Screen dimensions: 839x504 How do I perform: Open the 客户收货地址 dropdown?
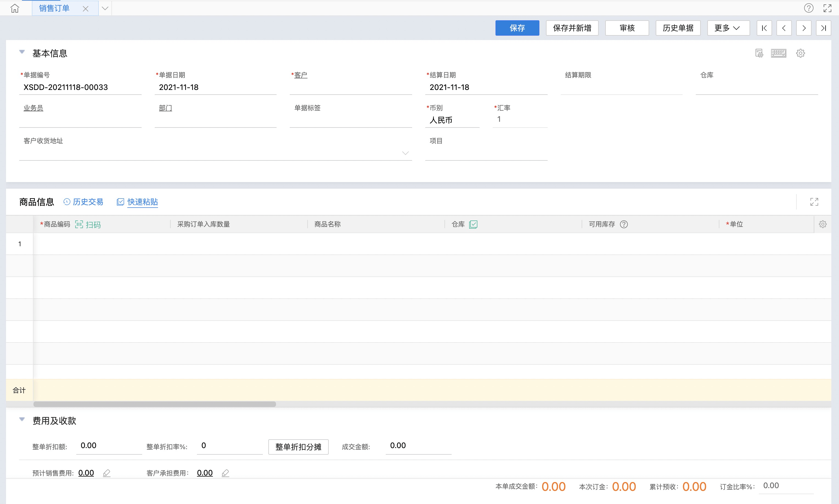pos(405,153)
